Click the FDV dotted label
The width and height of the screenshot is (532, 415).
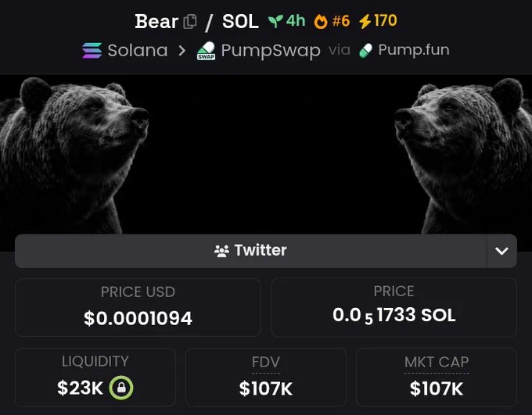pos(266,363)
